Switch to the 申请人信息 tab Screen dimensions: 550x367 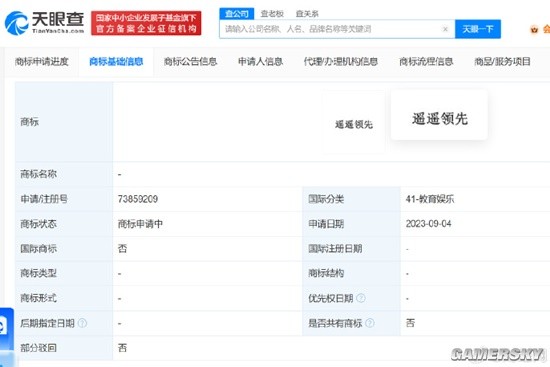[260, 62]
